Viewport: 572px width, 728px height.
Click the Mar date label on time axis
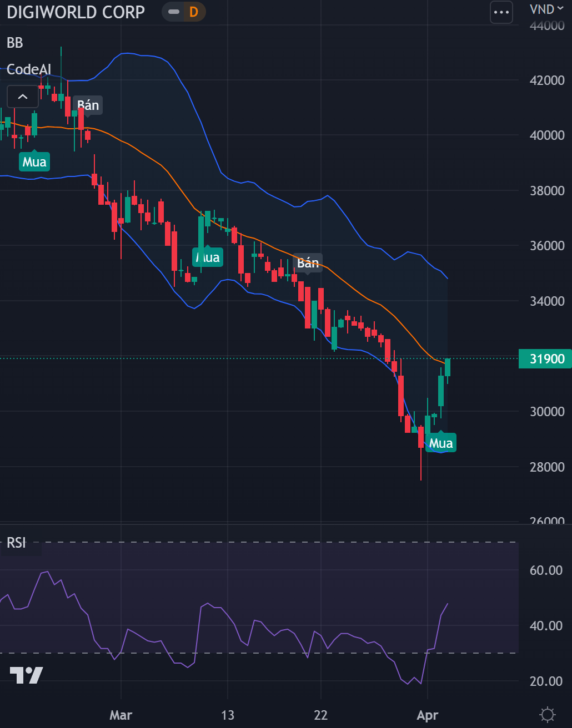[121, 715]
